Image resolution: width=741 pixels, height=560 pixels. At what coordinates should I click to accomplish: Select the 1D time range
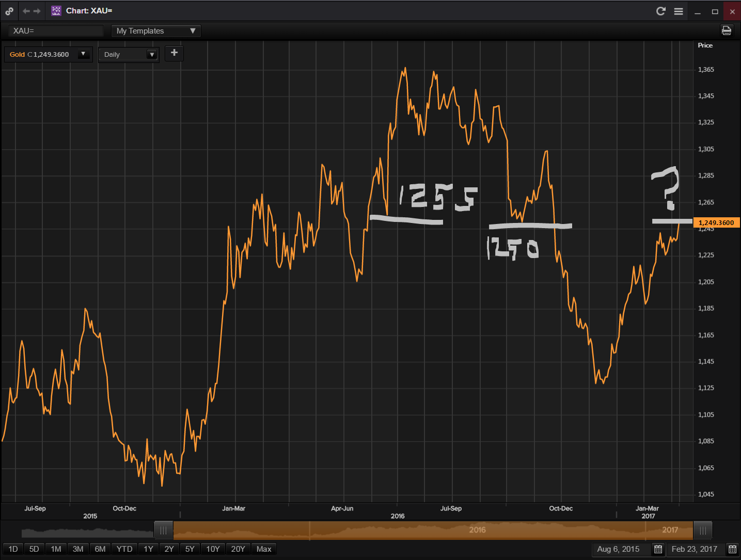point(13,549)
